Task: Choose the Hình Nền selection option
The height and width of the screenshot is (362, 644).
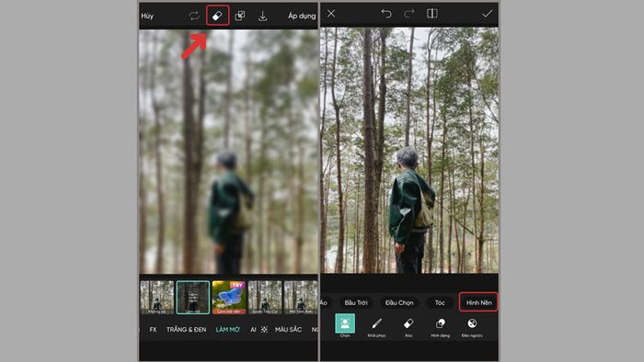Action: [479, 302]
